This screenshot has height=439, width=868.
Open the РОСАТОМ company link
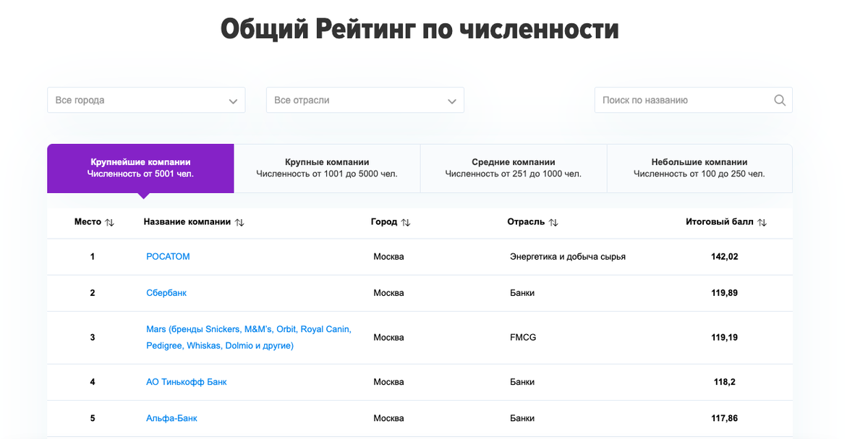pyautogui.click(x=168, y=257)
